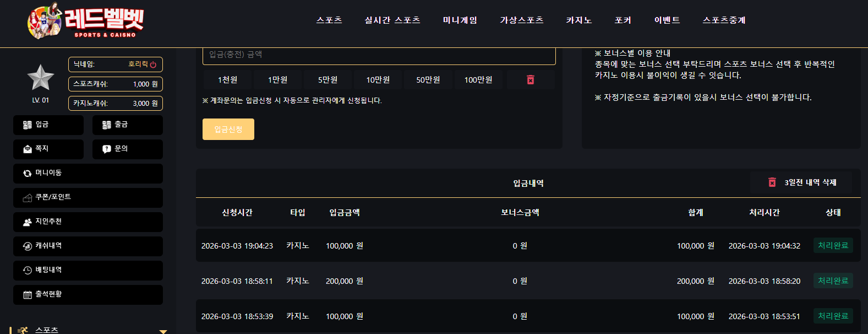Click the 레드벨벳 site logo
The width and height of the screenshot is (868, 334).
(x=85, y=21)
